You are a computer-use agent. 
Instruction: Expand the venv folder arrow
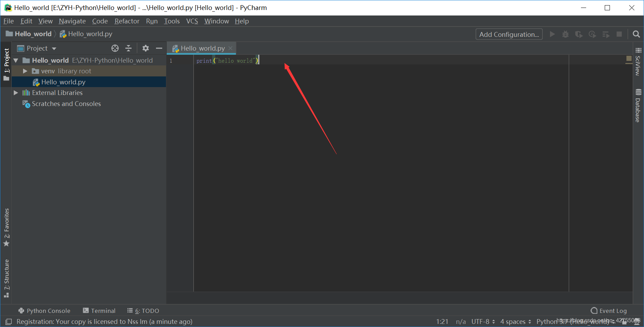coord(25,71)
